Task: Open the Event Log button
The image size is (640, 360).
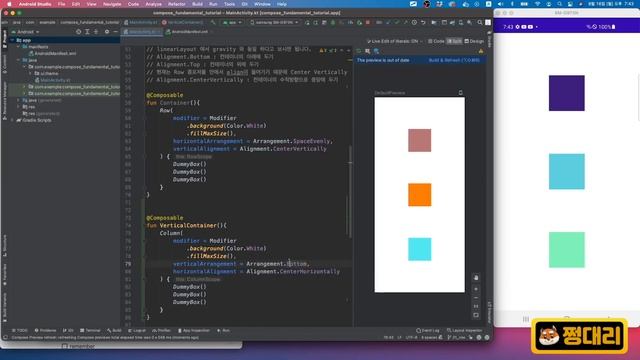Action: (428, 330)
